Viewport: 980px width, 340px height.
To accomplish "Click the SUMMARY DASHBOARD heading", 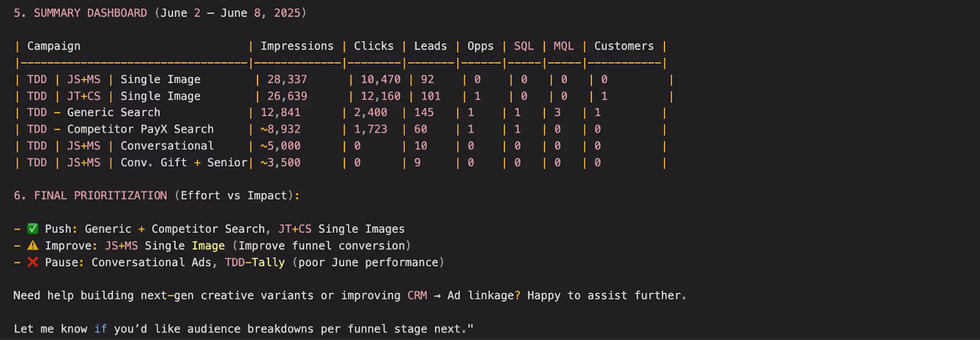I will 90,13.
